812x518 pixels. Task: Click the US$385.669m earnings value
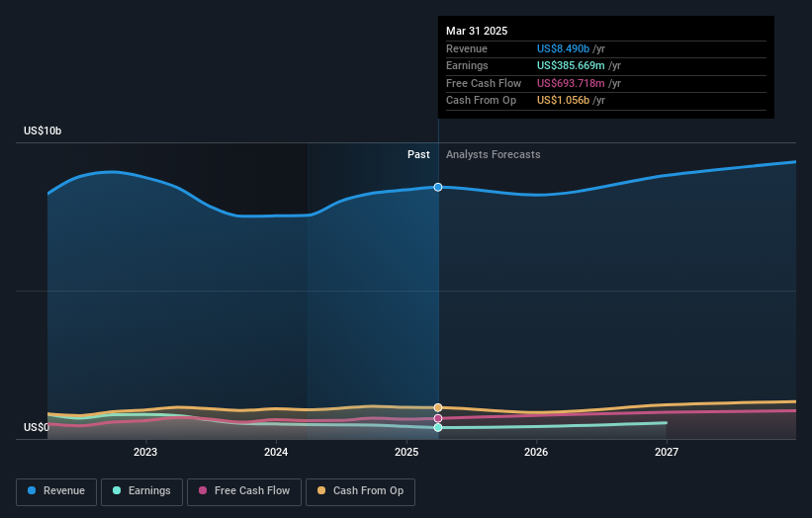(x=571, y=65)
